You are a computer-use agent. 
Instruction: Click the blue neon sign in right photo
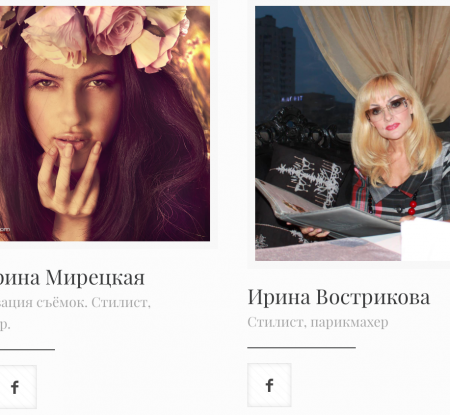[292, 99]
